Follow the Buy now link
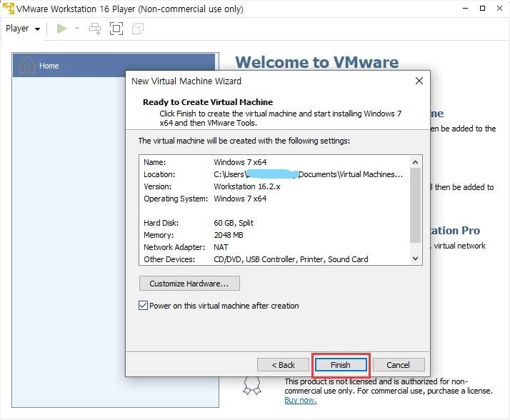 [x=300, y=400]
